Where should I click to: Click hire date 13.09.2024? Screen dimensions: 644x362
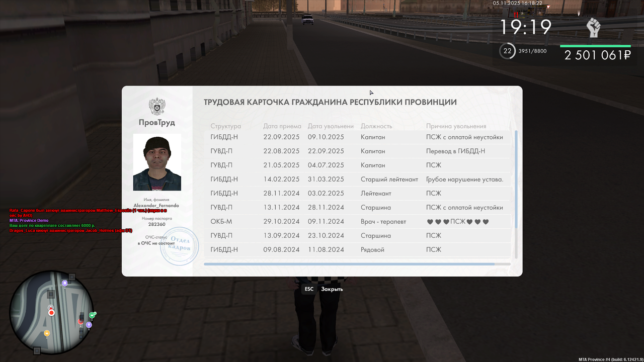(281, 235)
